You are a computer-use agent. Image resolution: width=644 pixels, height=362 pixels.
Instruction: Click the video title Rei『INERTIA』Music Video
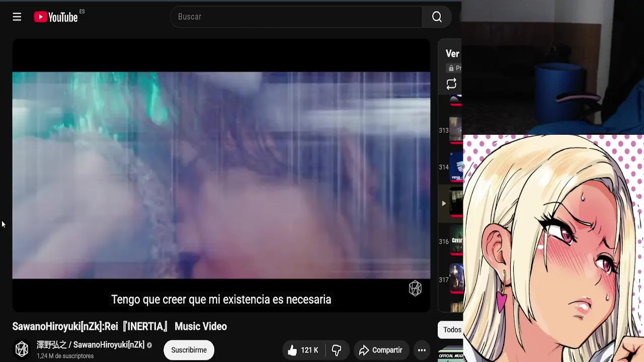coord(119,326)
